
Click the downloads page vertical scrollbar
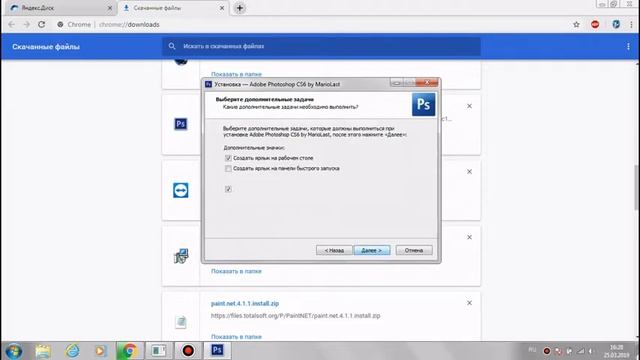tap(637, 188)
